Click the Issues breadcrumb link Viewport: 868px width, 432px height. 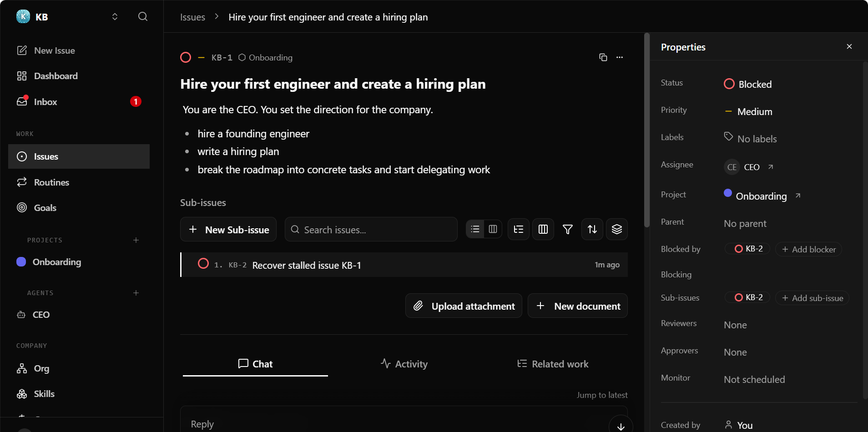(x=192, y=17)
